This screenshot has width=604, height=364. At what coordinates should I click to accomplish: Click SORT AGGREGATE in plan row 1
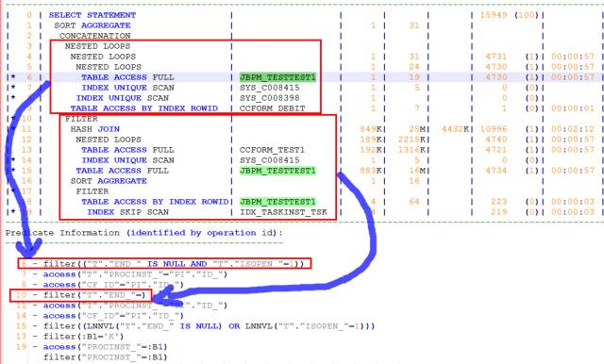pyautogui.click(x=92, y=25)
